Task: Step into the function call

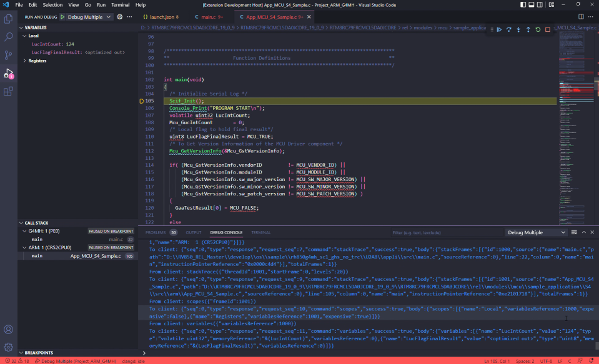Action: (518, 29)
